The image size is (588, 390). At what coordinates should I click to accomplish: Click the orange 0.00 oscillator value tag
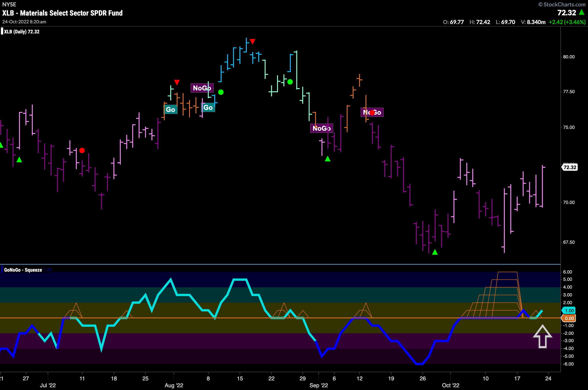point(569,318)
